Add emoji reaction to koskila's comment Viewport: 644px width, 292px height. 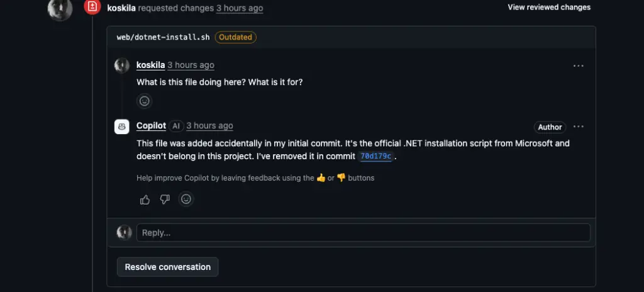pyautogui.click(x=145, y=101)
